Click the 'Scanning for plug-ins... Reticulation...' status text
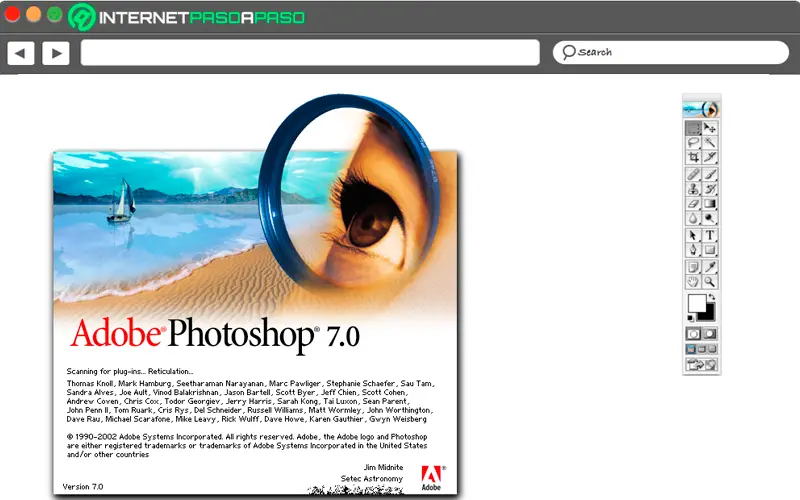The height and width of the screenshot is (500, 800). [x=130, y=371]
